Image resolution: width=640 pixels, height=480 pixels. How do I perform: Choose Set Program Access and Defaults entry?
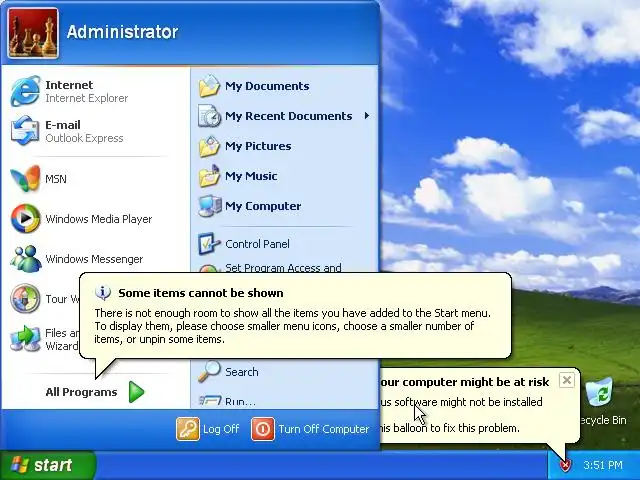[283, 268]
